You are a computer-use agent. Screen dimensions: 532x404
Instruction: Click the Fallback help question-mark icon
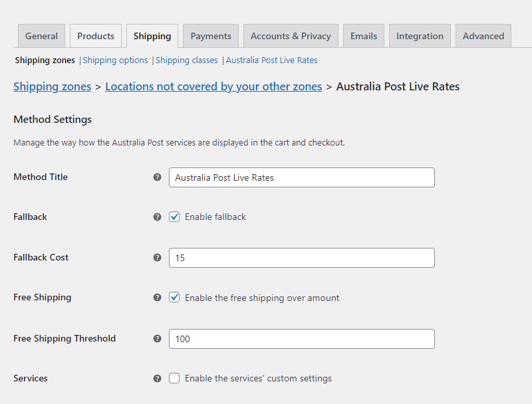(157, 217)
